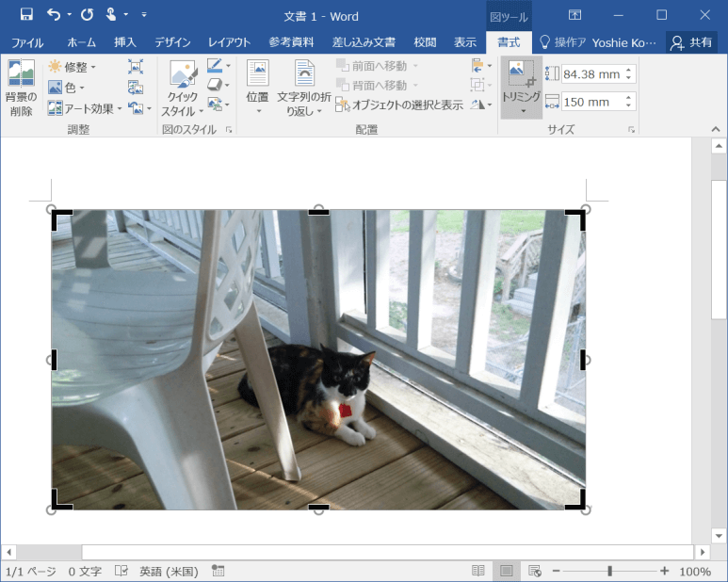
Task: Open the トリミング dropdown arrow
Action: point(524,111)
